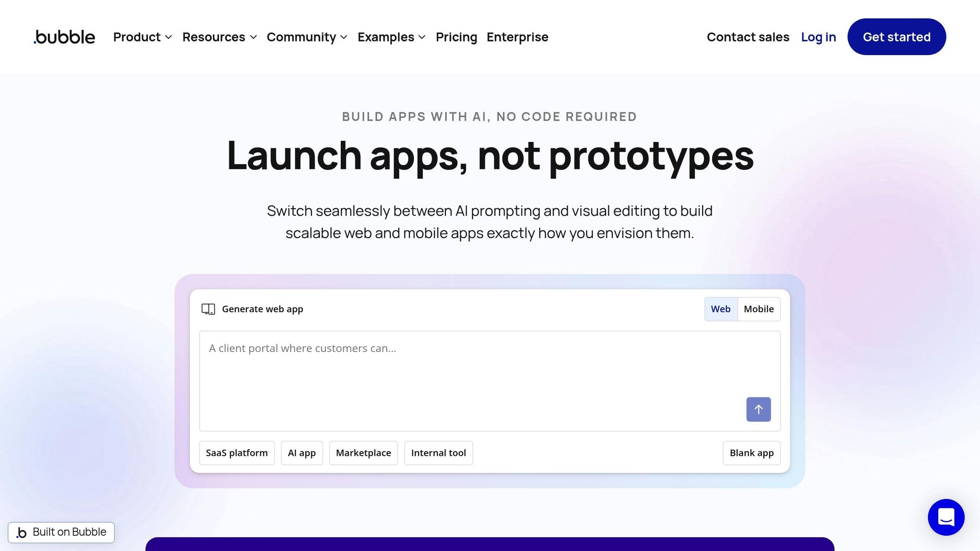The image size is (980, 551).
Task: Click the Generate web app device icon
Action: click(208, 309)
